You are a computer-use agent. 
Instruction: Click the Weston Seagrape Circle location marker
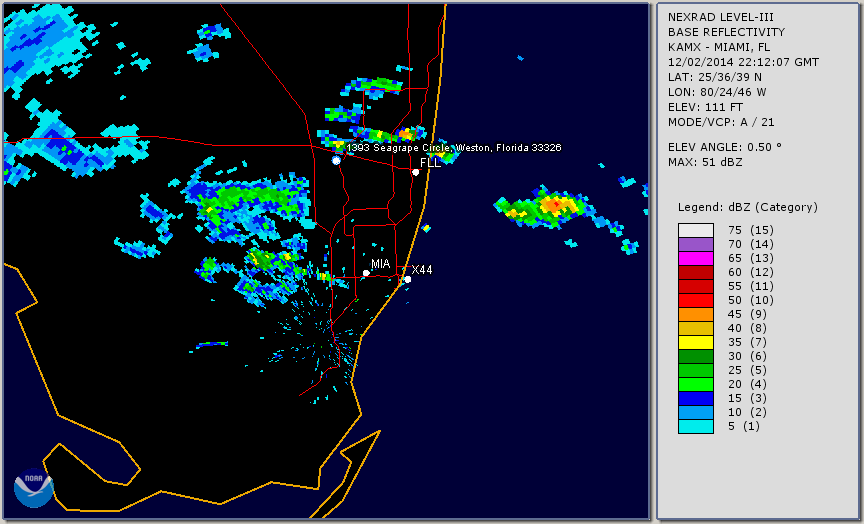tap(336, 160)
